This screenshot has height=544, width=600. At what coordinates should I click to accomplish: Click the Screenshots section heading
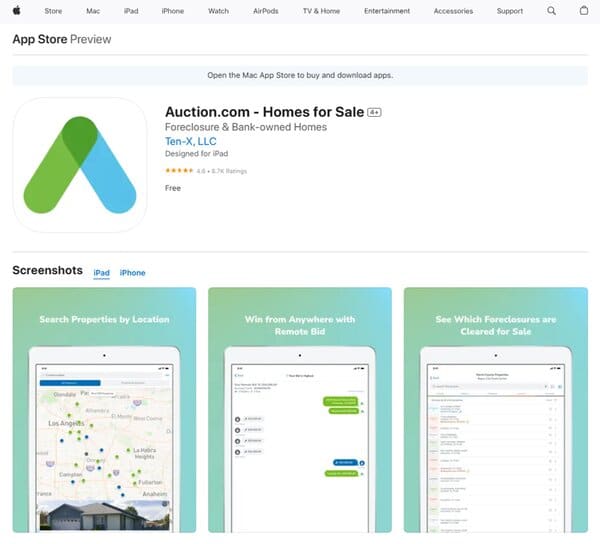tap(47, 270)
